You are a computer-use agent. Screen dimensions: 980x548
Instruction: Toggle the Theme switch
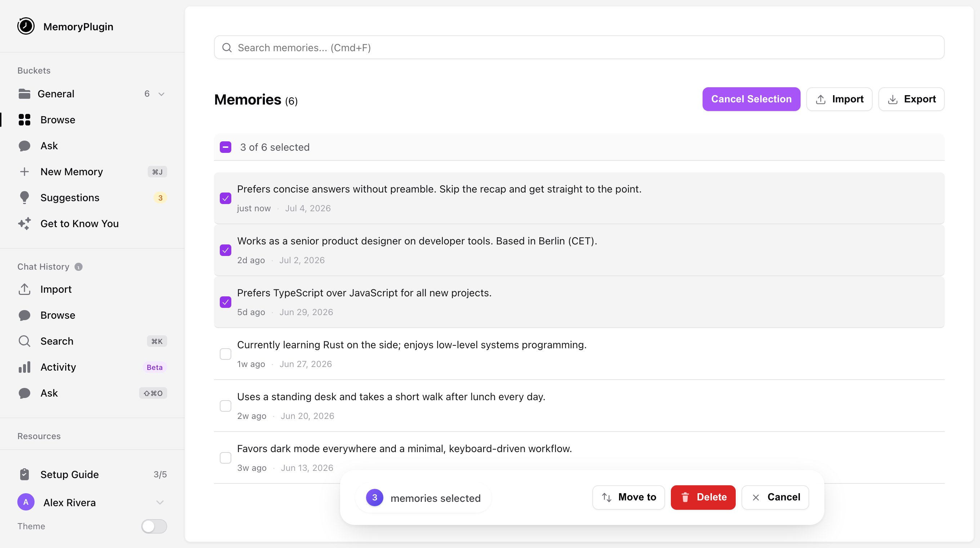(x=154, y=526)
